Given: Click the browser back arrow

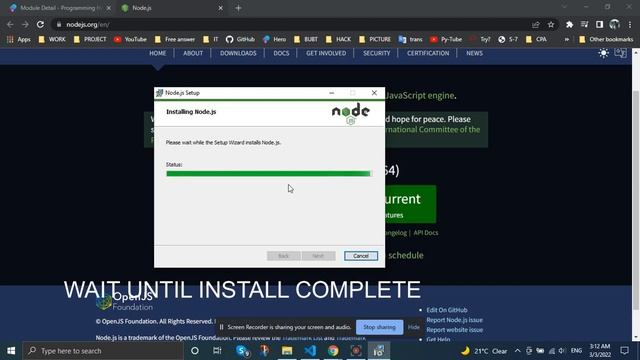Looking at the screenshot, I should [10, 24].
